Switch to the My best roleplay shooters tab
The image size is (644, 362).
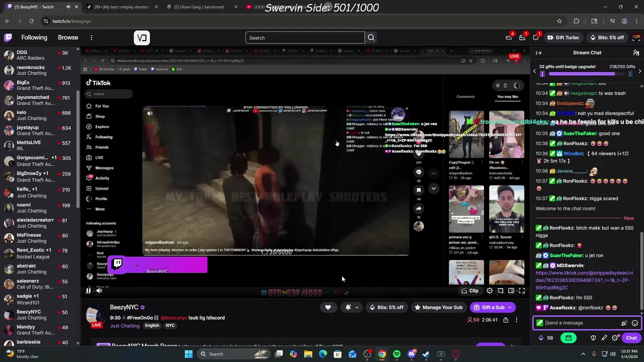122,7
